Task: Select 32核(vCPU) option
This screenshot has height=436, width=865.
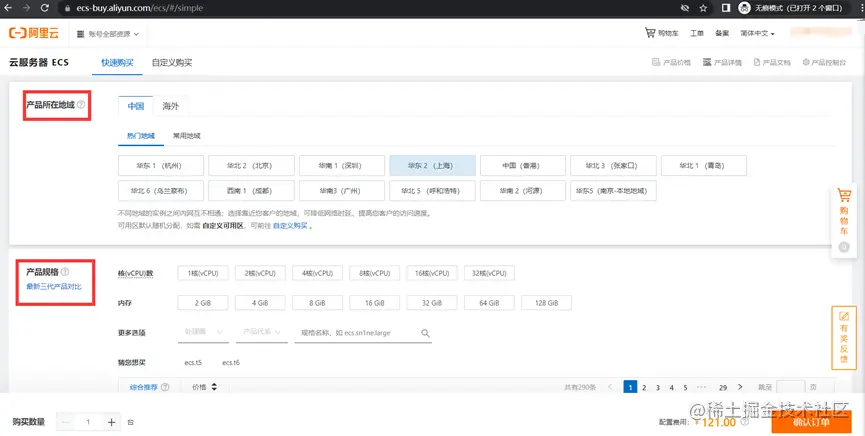Action: [x=490, y=273]
